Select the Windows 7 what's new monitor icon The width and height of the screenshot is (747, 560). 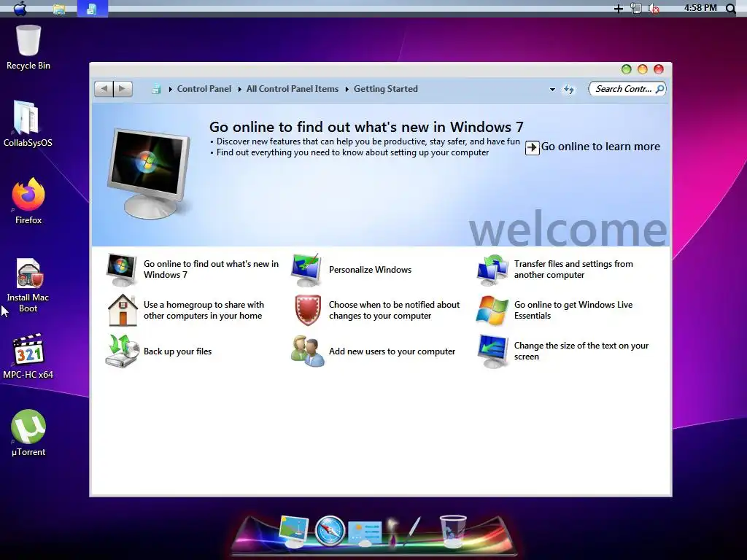[x=121, y=270]
